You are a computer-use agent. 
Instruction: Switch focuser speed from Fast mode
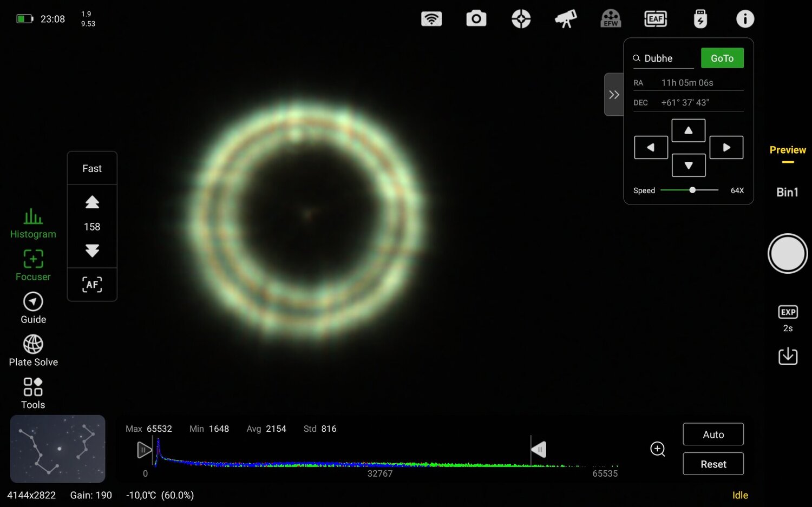tap(91, 168)
